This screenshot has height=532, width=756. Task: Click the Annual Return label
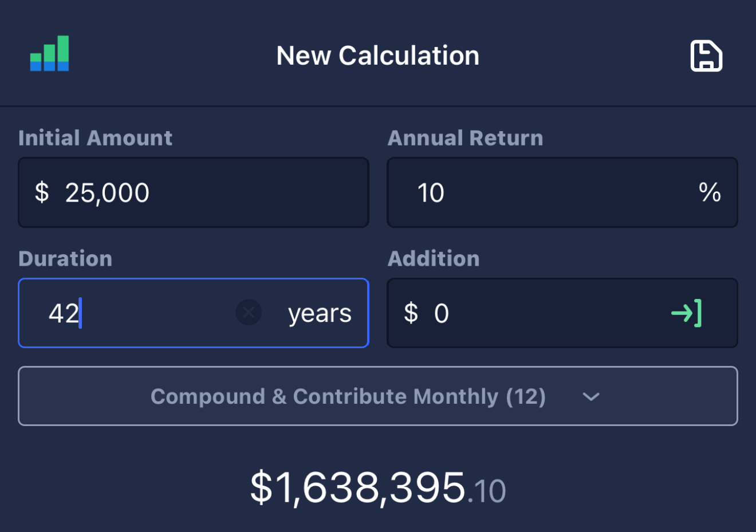click(465, 138)
